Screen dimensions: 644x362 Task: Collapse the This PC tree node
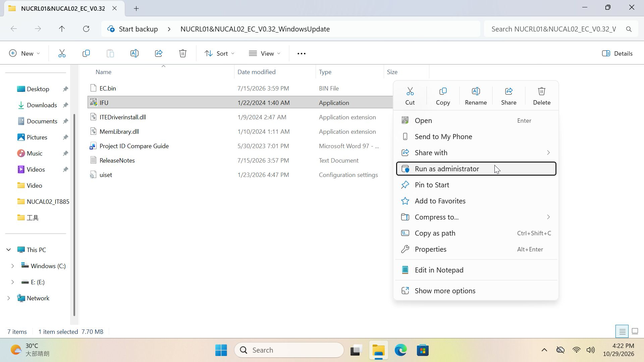[9, 250]
